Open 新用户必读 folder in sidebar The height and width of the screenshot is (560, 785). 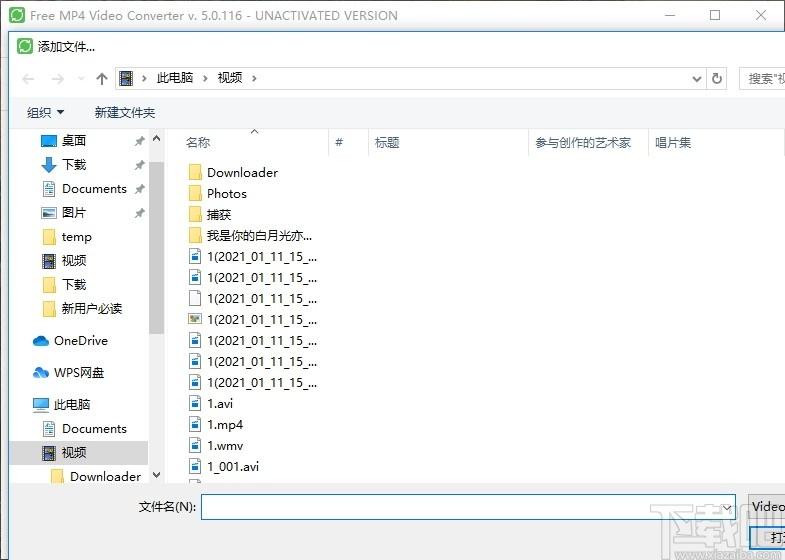click(x=92, y=309)
